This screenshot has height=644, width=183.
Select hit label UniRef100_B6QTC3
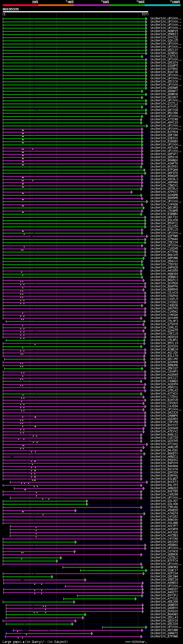[x=164, y=280]
